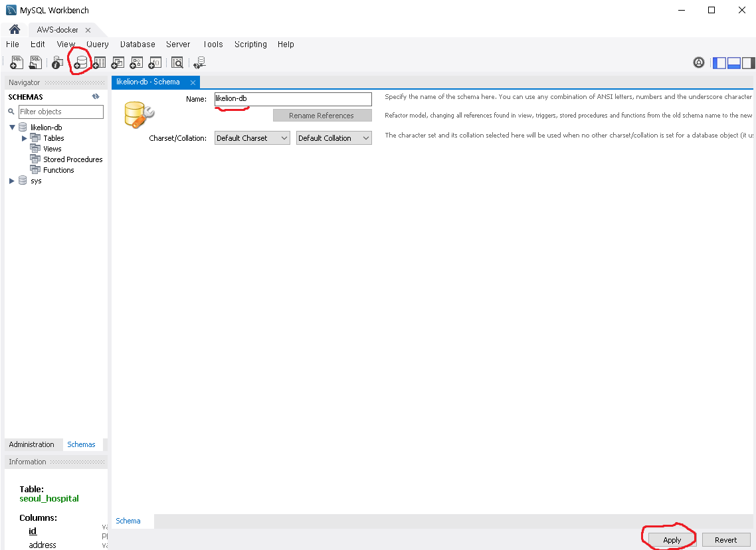Select Functions in schema tree

click(x=58, y=170)
